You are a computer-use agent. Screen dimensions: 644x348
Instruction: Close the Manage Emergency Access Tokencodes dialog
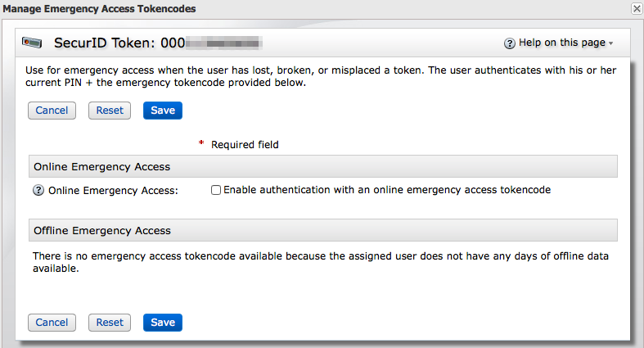point(637,9)
